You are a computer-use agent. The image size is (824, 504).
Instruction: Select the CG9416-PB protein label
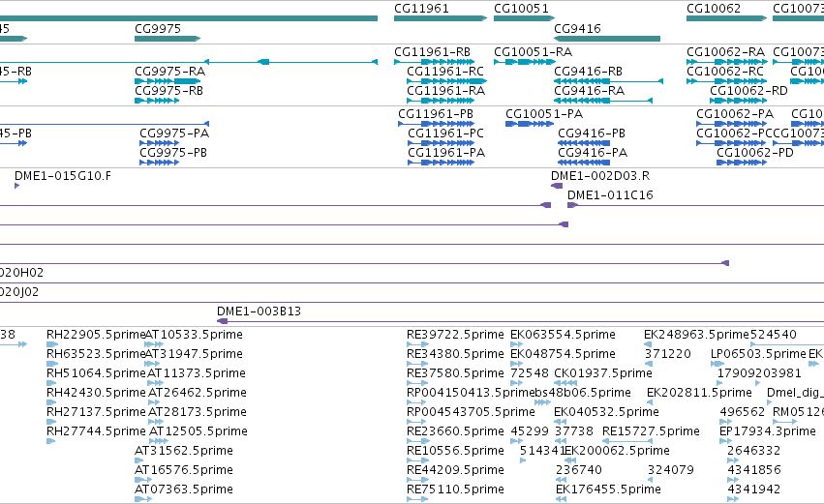coord(592,133)
